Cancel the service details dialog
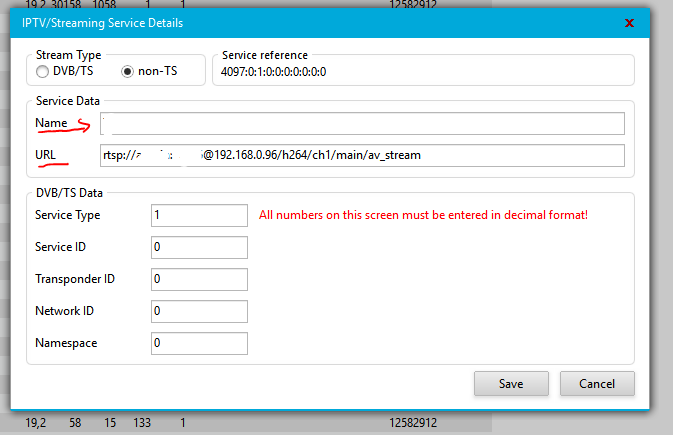The height and width of the screenshot is (435, 673). coord(597,383)
